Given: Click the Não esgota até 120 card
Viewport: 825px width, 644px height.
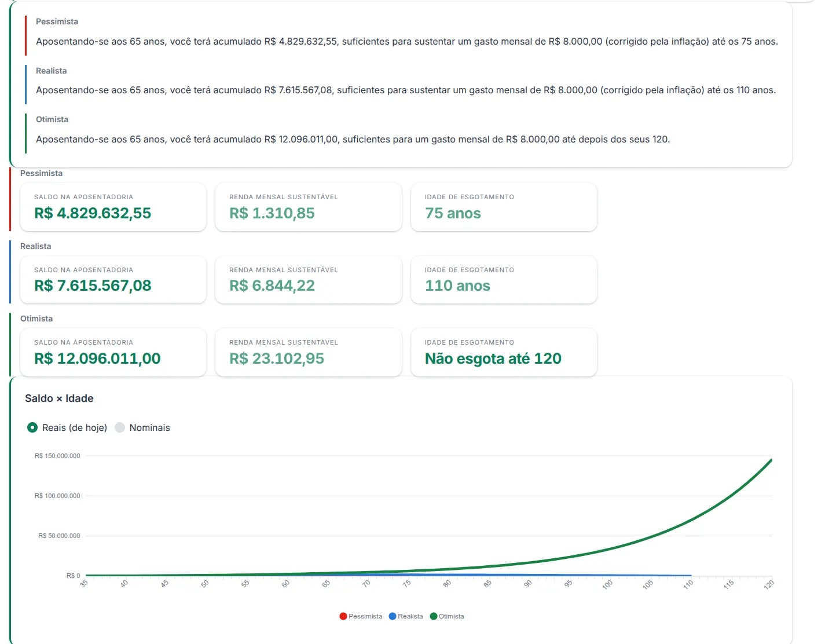Looking at the screenshot, I should 504,352.
